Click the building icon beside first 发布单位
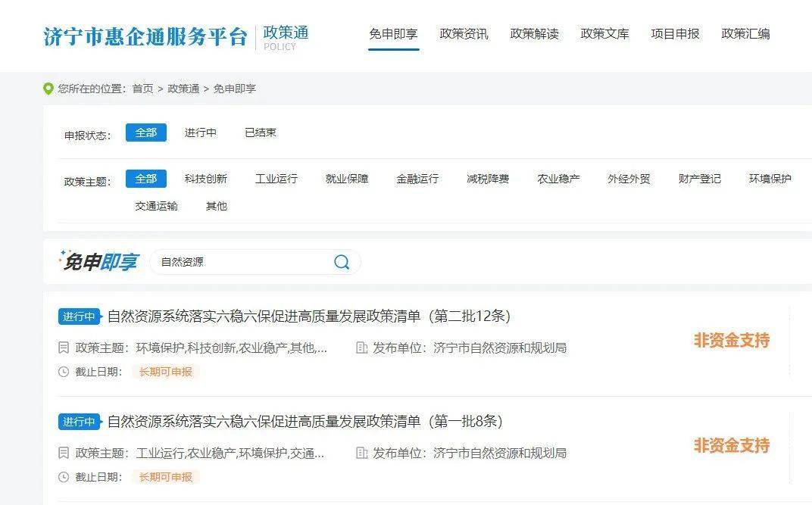The width and height of the screenshot is (812, 505). click(362, 348)
